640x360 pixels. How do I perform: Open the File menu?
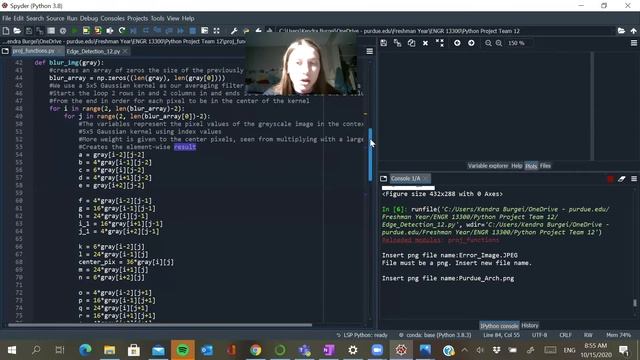7,18
